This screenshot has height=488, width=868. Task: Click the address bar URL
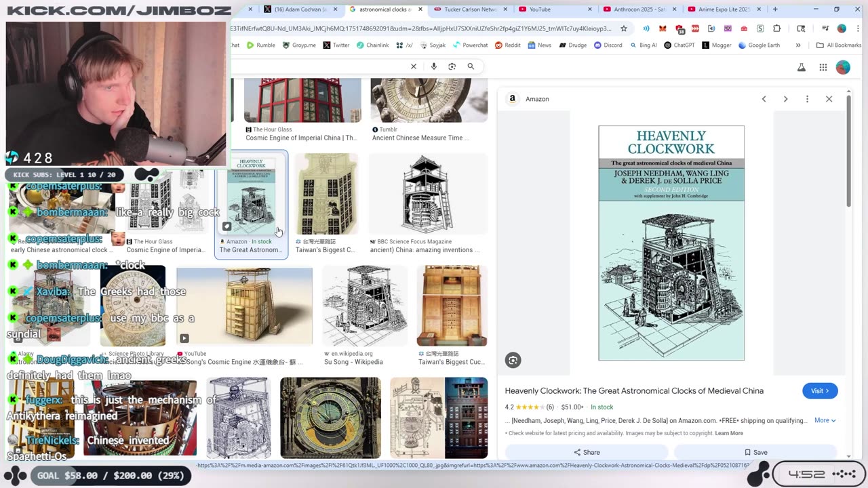(420, 28)
